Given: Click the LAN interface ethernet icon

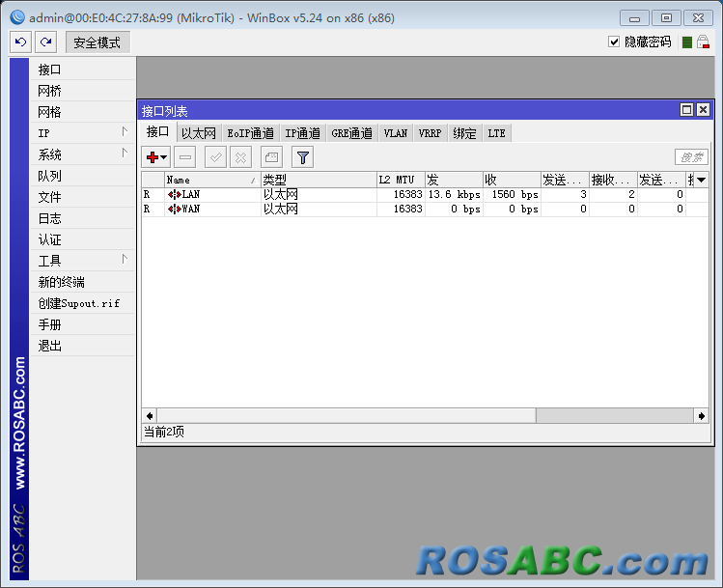Looking at the screenshot, I should pos(175,195).
